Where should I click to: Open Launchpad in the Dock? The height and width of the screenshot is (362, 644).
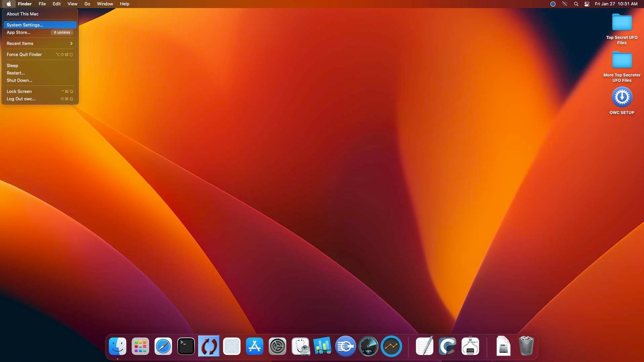pos(140,346)
